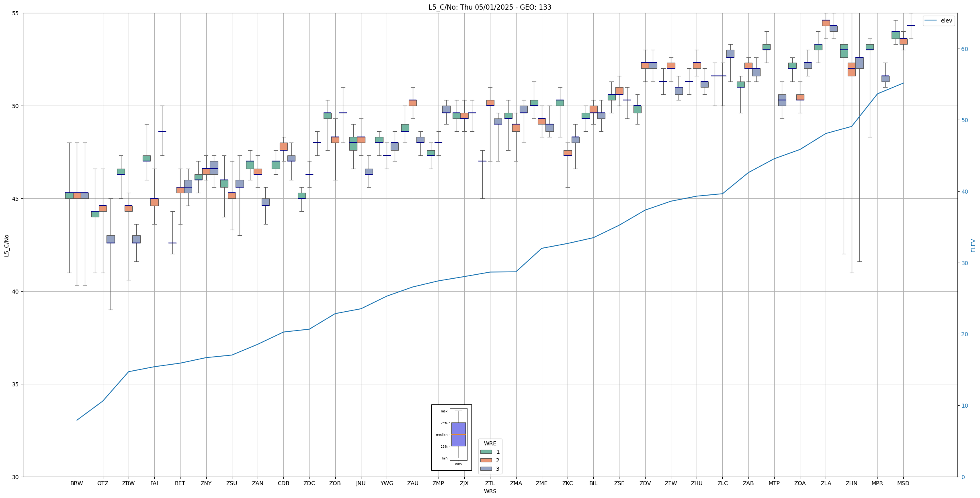Image resolution: width=980 pixels, height=498 pixels.
Task: Click the ZTL station tick label
Action: (490, 483)
